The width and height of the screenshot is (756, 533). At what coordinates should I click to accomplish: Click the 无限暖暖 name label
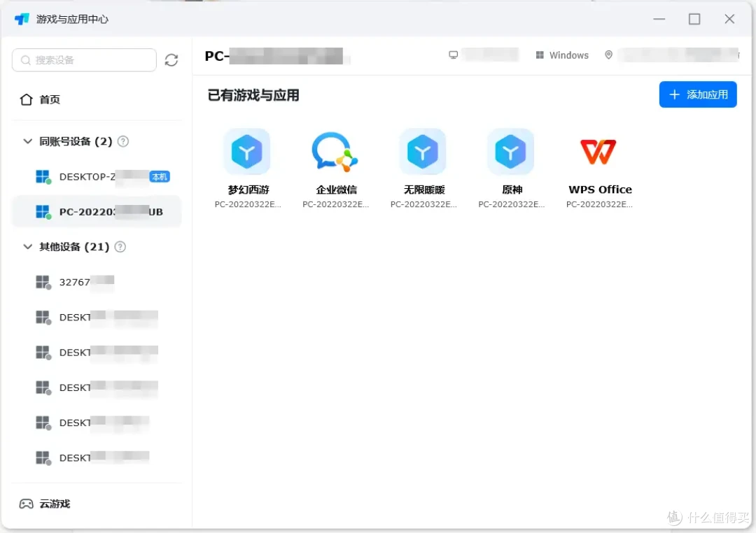pos(423,190)
